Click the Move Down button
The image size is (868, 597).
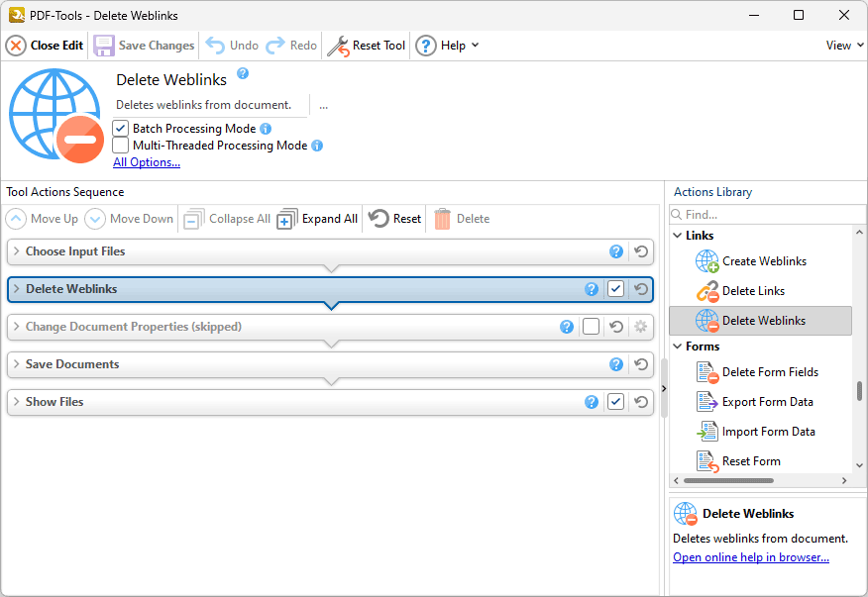click(129, 219)
